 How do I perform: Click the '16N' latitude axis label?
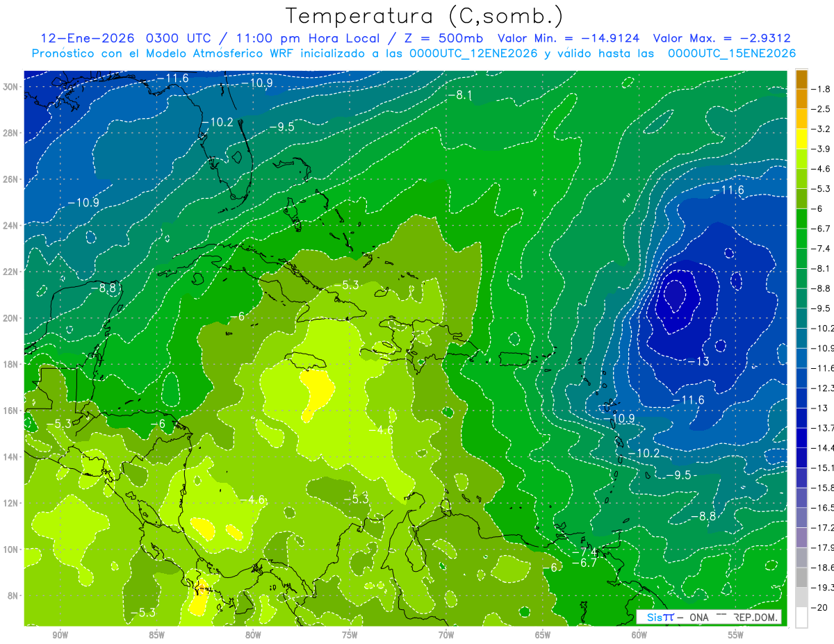click(10, 411)
